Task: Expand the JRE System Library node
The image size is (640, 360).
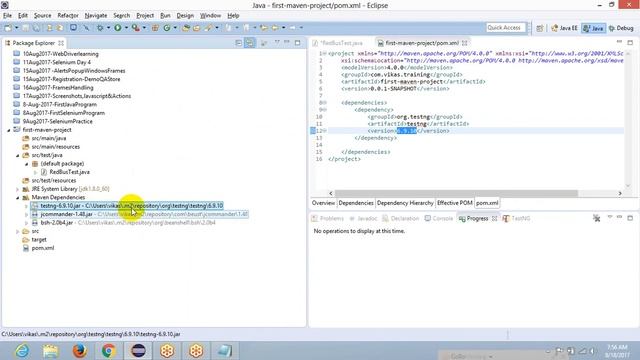Action: 18,189
